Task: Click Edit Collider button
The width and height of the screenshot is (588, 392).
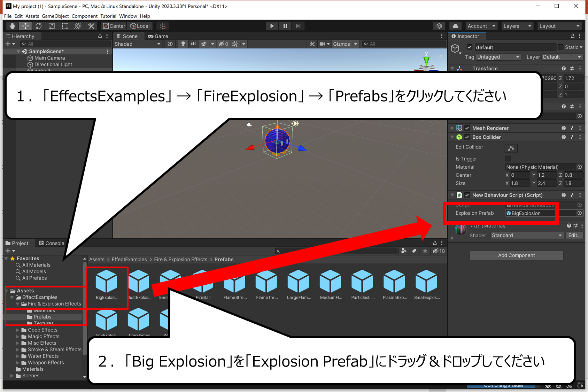Action: (x=511, y=148)
